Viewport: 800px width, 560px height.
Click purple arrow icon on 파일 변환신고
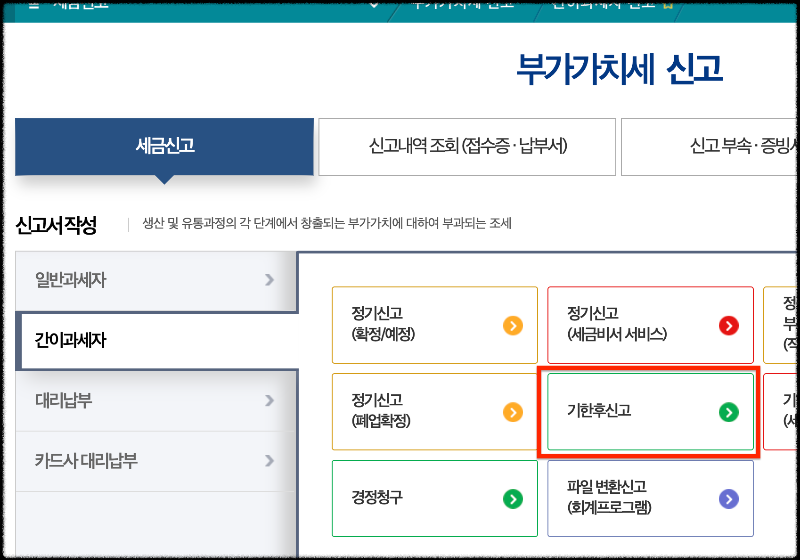[729, 499]
